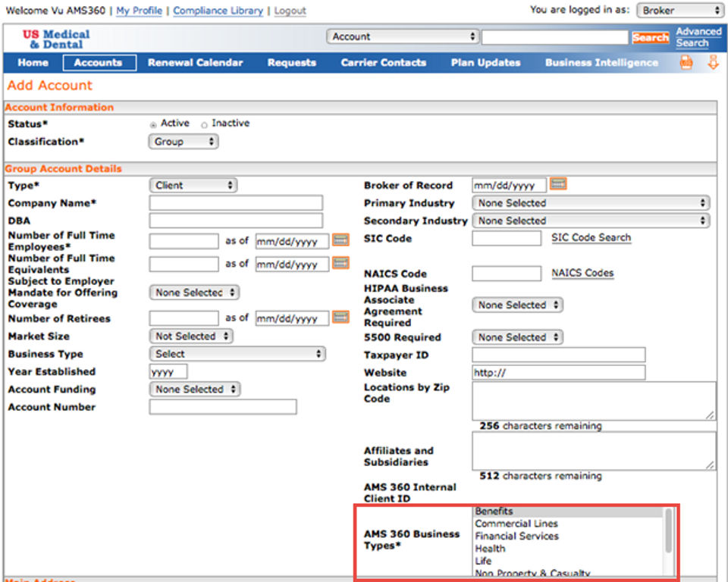Click the SIC Code field
Screen dimensions: 728x582
coord(507,238)
